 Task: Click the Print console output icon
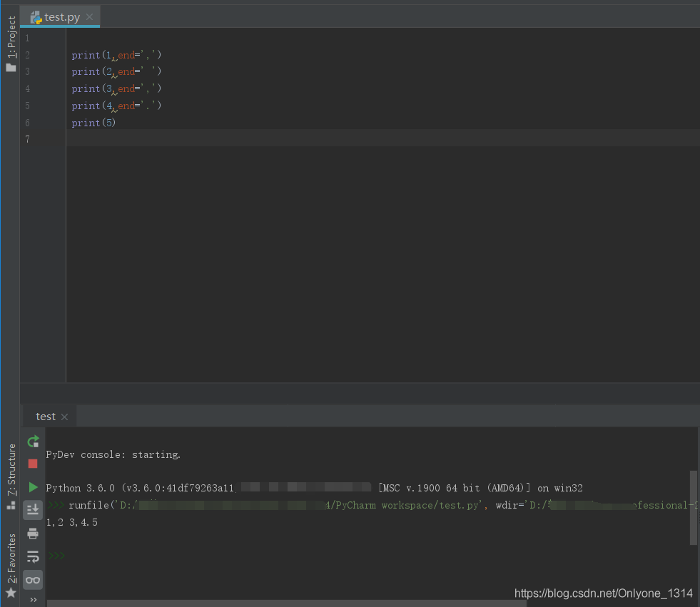pyautogui.click(x=33, y=534)
